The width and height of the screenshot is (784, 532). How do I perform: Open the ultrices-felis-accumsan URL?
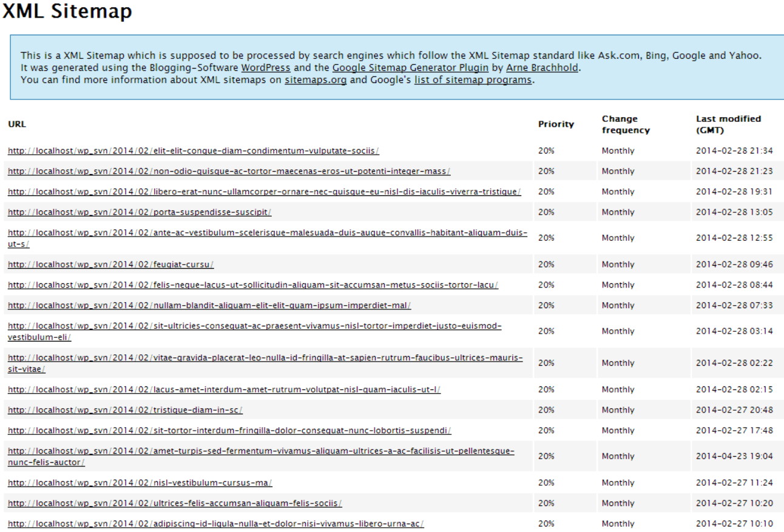point(175,503)
